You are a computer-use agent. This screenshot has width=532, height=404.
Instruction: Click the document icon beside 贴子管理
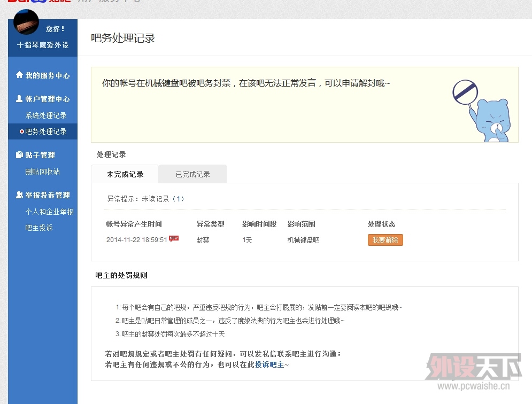[x=20, y=155]
